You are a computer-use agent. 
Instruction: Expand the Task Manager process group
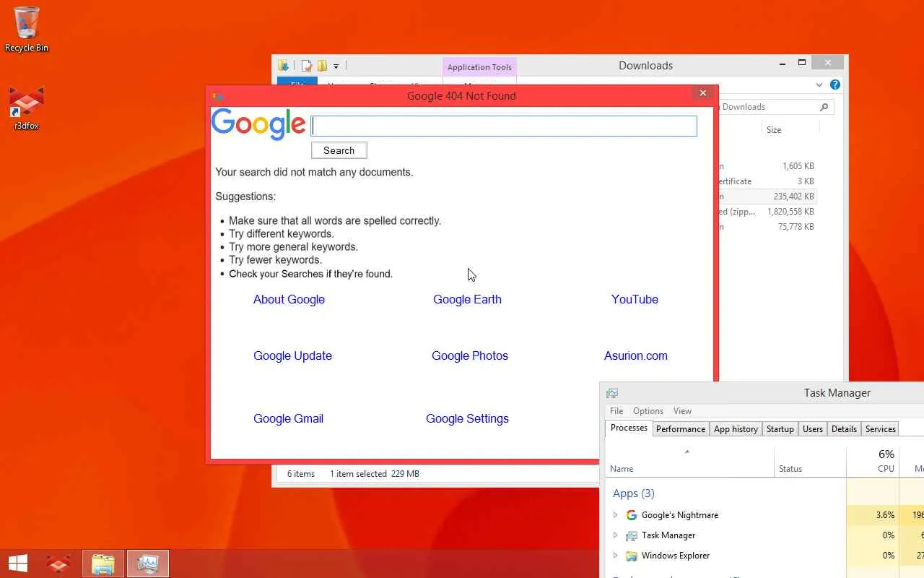point(616,535)
